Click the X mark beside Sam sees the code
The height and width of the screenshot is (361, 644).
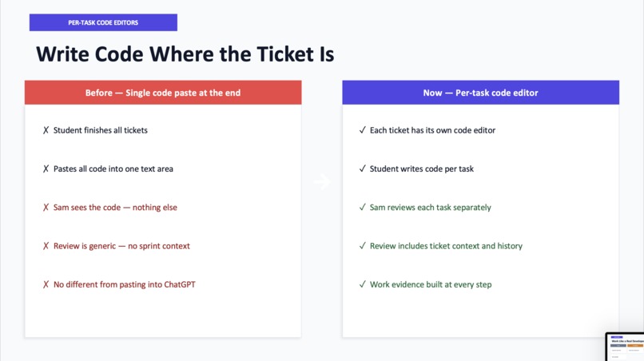point(46,208)
